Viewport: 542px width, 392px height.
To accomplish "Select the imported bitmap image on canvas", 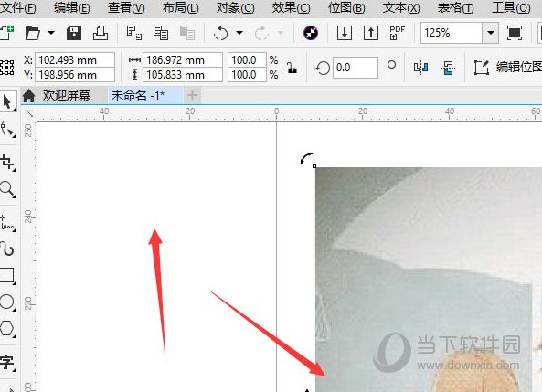I will click(429, 280).
